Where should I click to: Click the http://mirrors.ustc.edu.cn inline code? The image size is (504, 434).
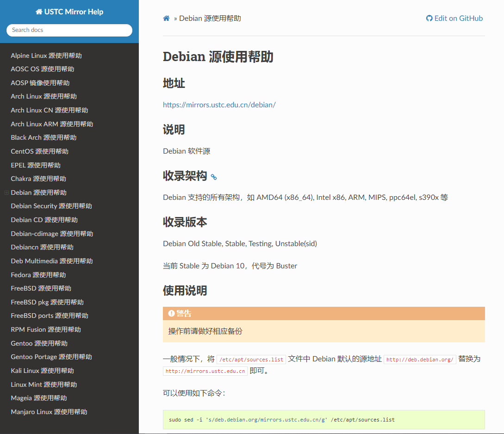pyautogui.click(x=205, y=371)
